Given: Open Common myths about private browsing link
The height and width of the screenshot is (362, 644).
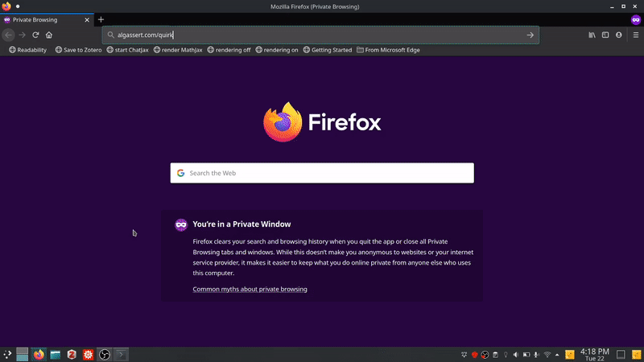Looking at the screenshot, I should [x=250, y=289].
